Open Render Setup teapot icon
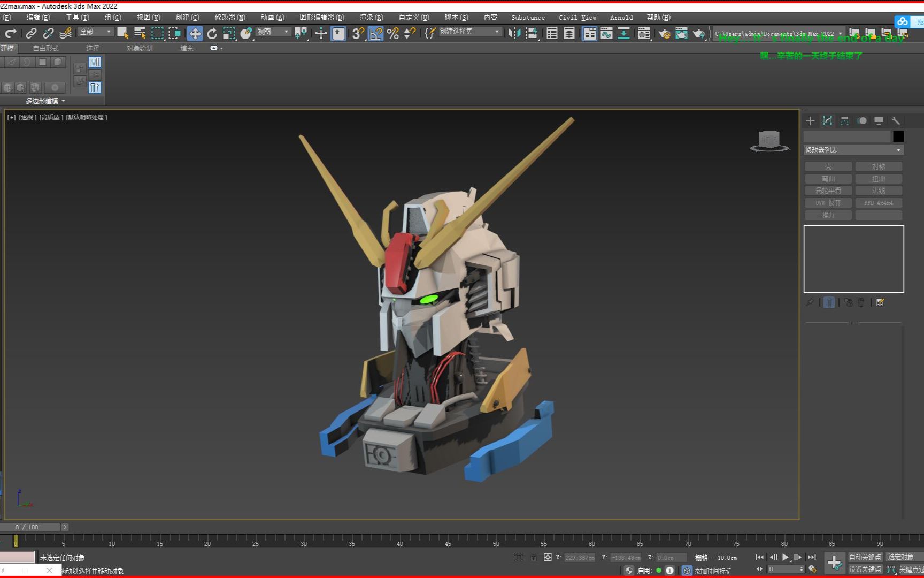The image size is (924, 578). click(664, 34)
